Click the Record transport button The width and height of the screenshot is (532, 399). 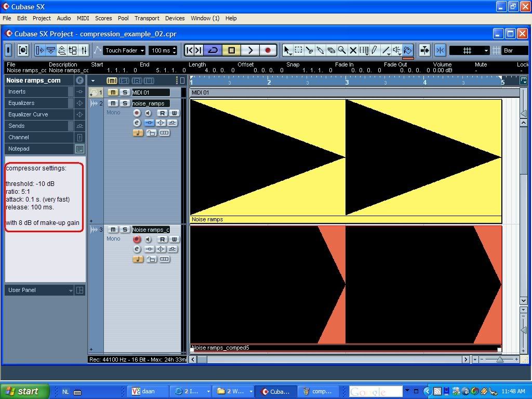coord(268,50)
